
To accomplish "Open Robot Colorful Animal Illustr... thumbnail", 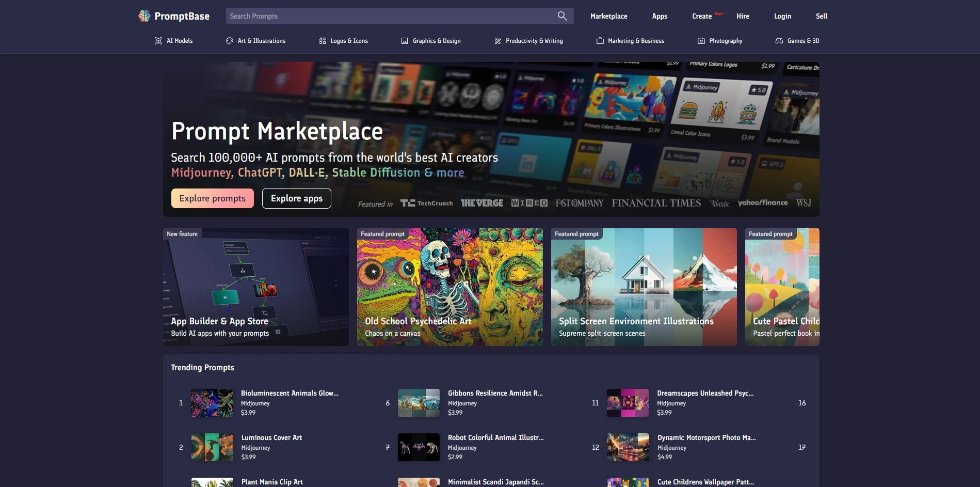I will click(x=419, y=447).
